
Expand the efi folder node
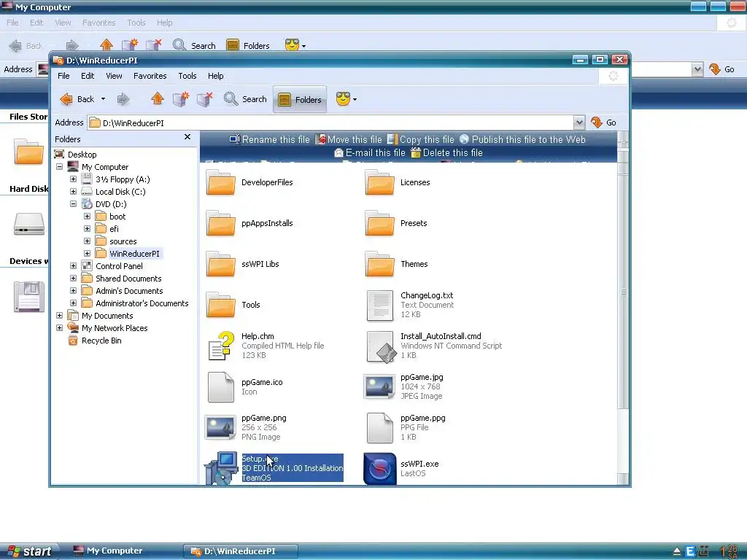(x=88, y=228)
